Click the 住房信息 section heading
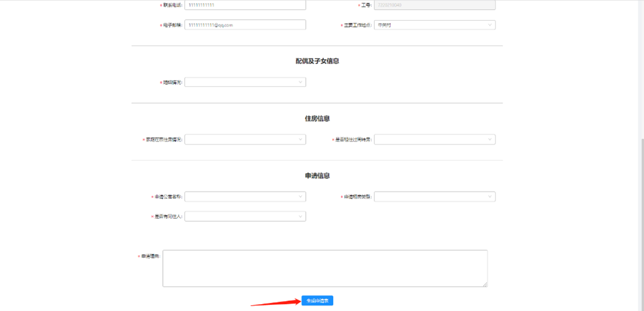644x311 pixels. point(317,119)
